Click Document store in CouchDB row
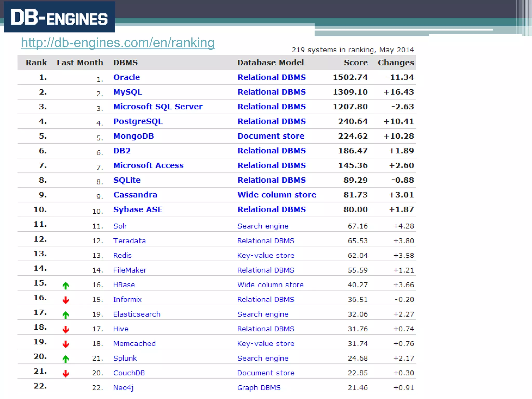Image resolution: width=532 pixels, height=399 pixels. tap(266, 373)
